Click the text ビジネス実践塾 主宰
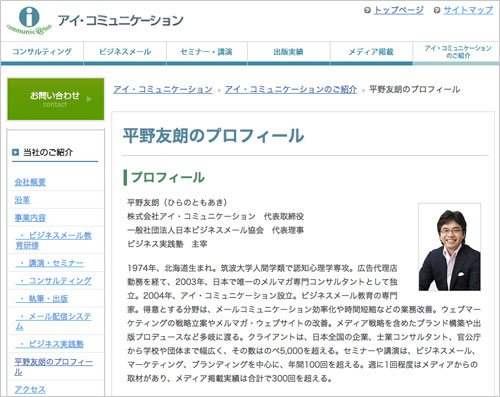 (167, 244)
